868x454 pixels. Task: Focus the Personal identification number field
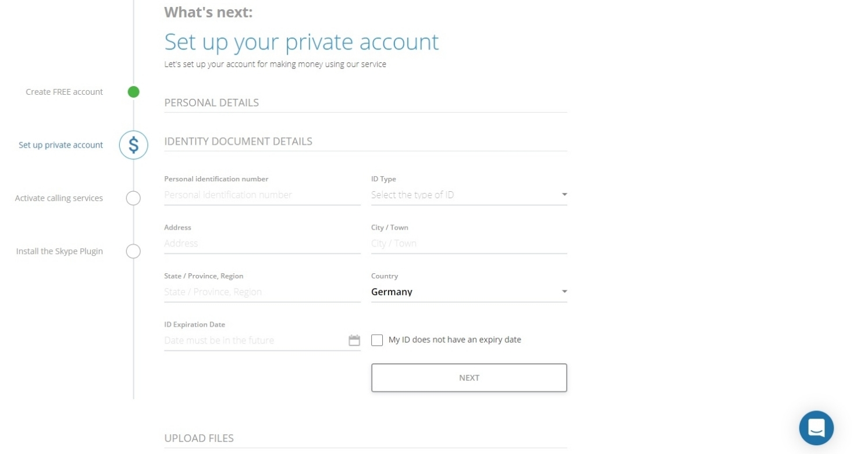coord(262,195)
